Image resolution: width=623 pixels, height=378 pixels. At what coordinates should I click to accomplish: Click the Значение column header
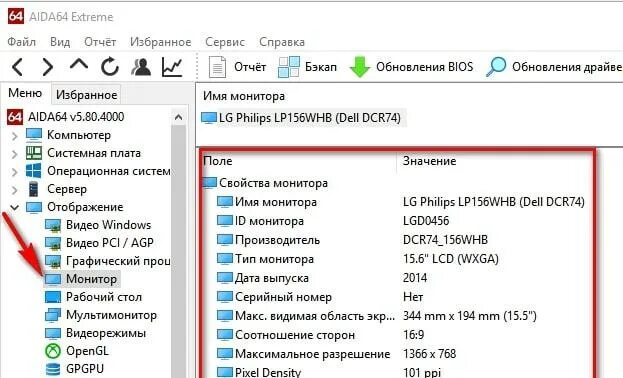(x=429, y=161)
